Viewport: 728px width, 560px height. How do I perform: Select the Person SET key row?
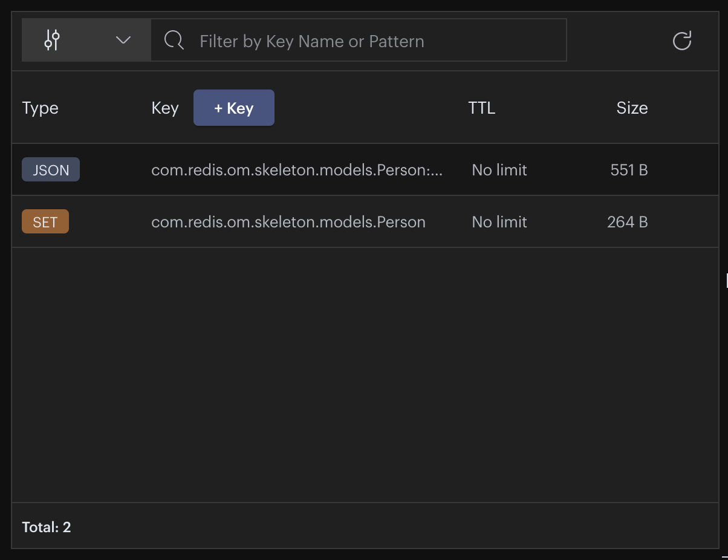click(x=288, y=221)
